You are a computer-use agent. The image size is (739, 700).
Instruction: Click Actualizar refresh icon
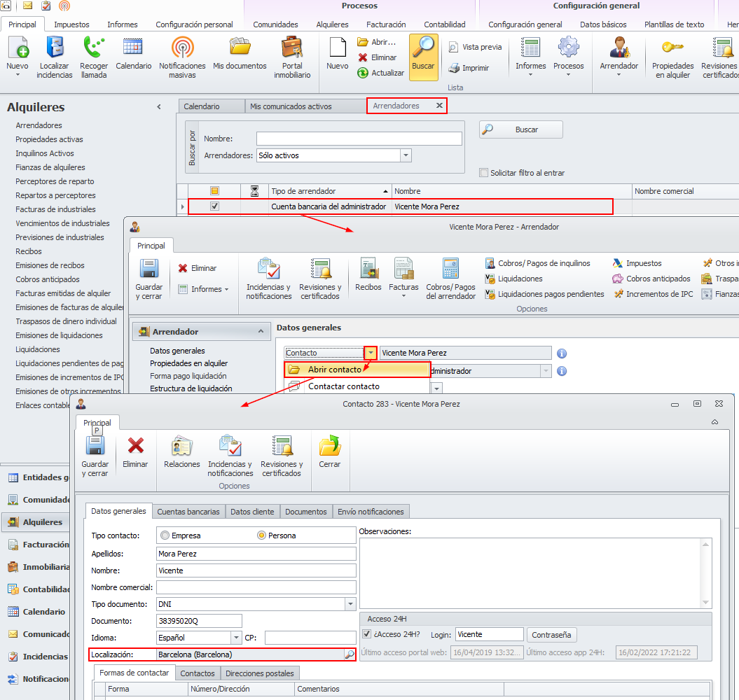[381, 73]
